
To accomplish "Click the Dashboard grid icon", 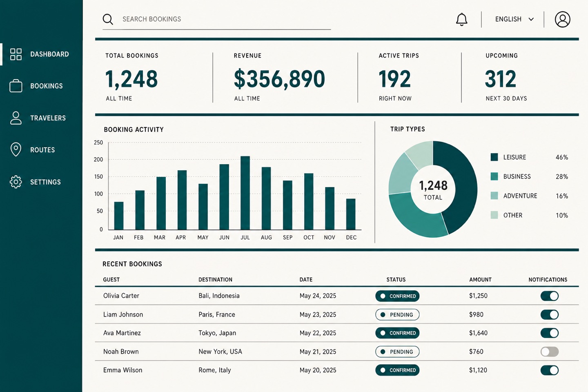I will point(16,54).
